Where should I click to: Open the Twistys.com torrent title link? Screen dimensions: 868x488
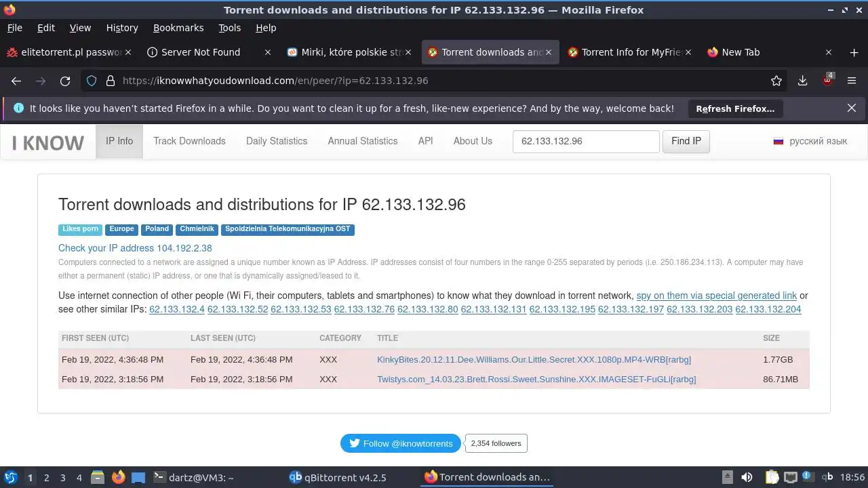[x=536, y=380]
